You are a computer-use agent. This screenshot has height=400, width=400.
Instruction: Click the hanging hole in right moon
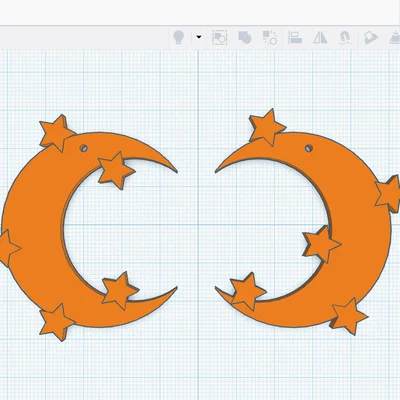click(x=309, y=148)
